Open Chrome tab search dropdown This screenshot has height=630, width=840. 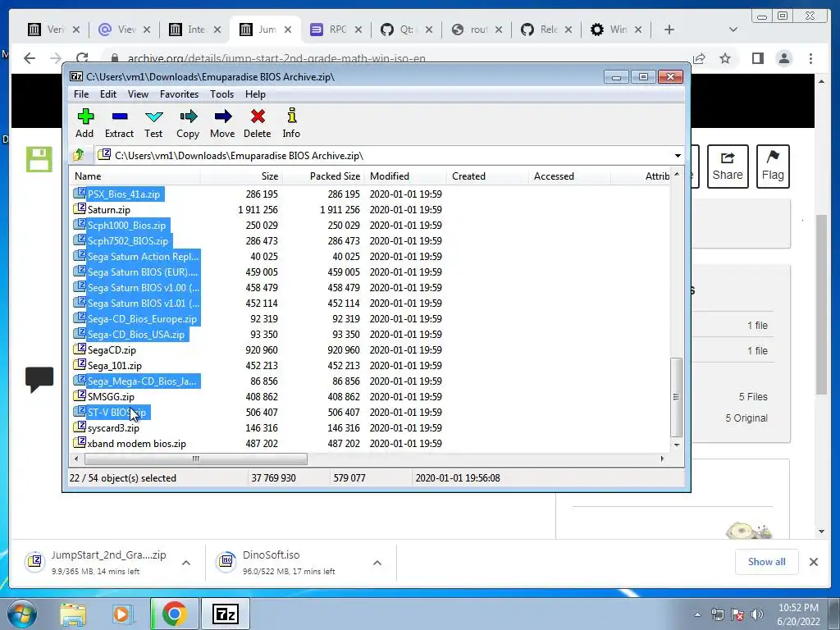click(x=733, y=30)
